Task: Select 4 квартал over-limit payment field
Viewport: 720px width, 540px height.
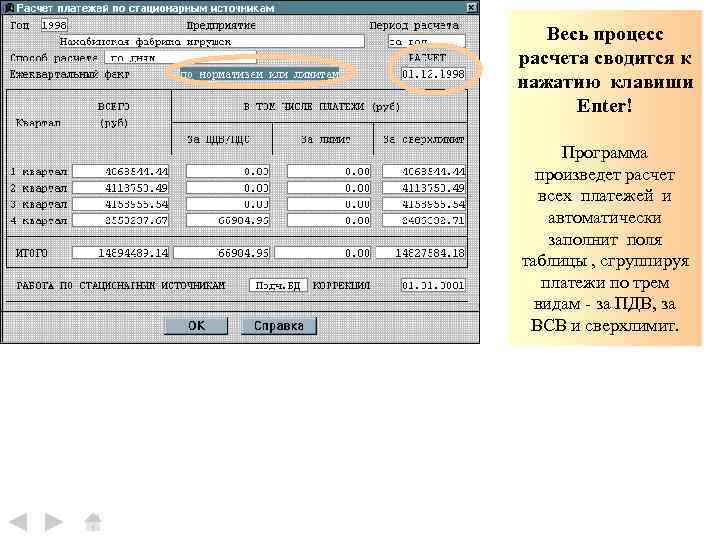Action: coord(424,220)
